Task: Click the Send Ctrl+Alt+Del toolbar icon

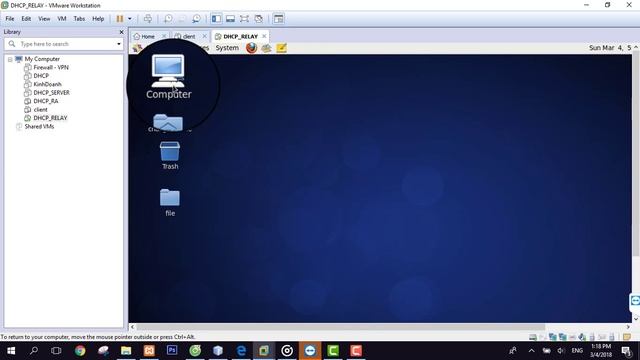Action: point(148,19)
